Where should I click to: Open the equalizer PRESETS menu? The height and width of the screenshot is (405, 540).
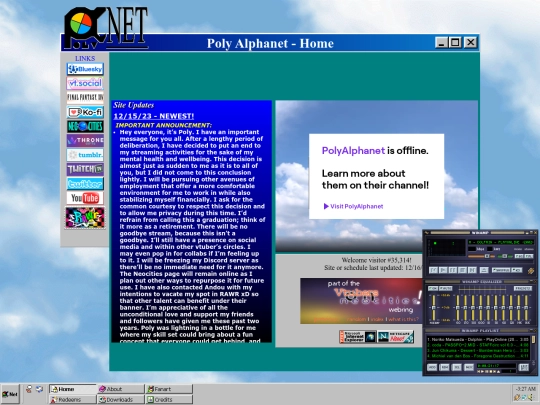click(x=523, y=288)
